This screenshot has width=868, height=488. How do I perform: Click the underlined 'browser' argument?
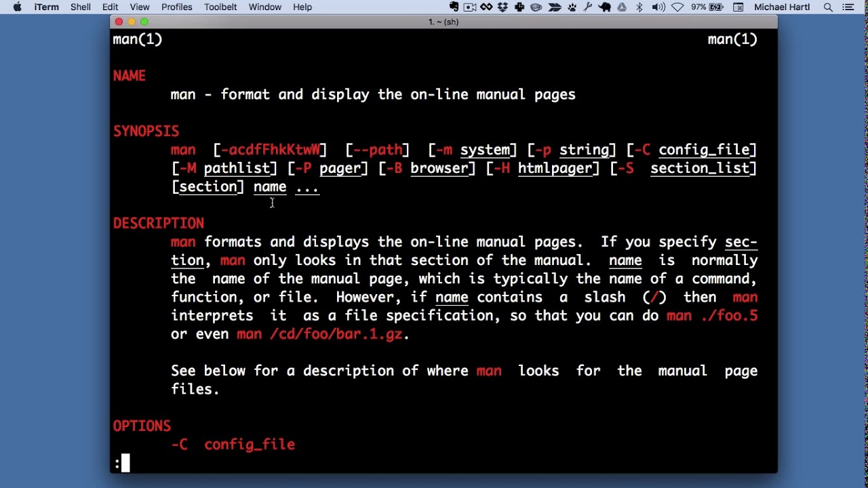[x=439, y=168]
